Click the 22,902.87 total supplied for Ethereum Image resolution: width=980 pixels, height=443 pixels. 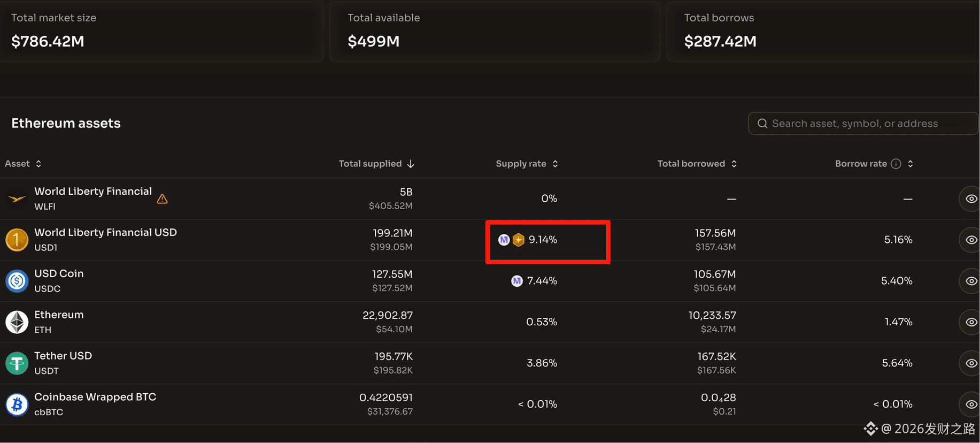pyautogui.click(x=388, y=316)
